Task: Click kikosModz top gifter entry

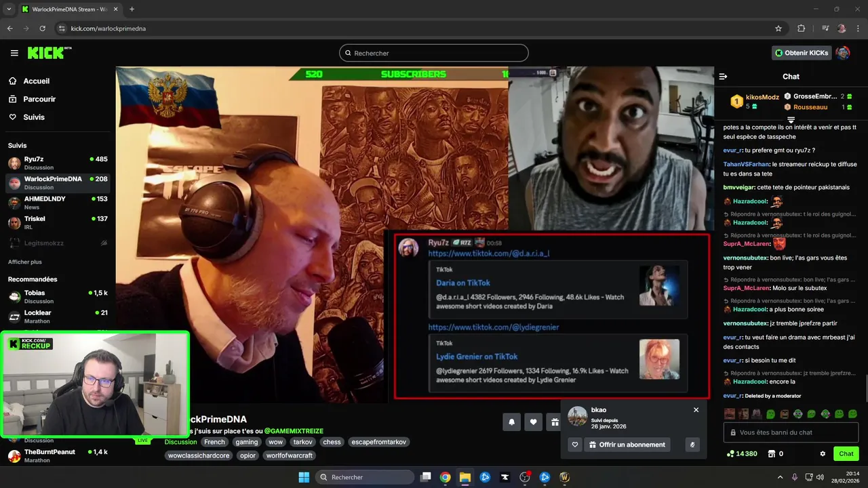Action: 754,102
